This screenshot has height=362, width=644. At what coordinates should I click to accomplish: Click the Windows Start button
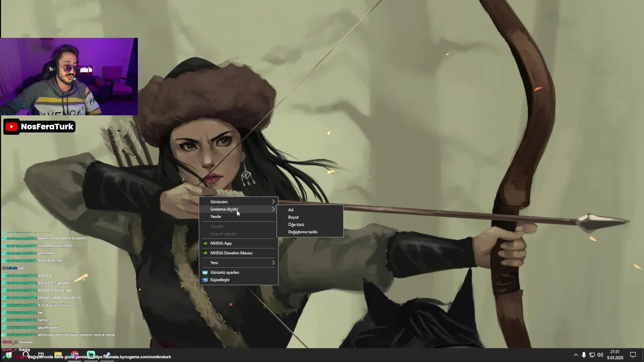[9, 355]
